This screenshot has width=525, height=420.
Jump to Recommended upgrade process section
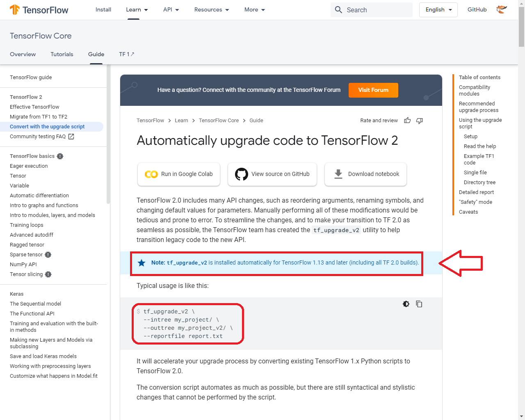[479, 107]
